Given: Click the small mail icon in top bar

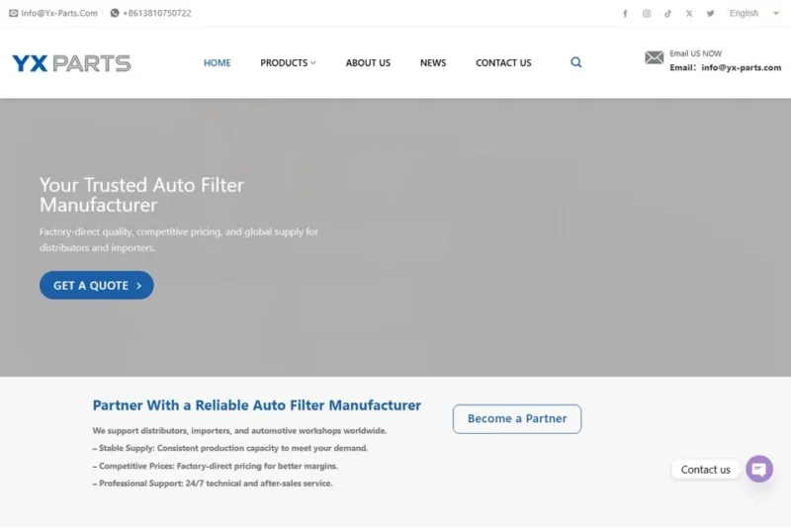Looking at the screenshot, I should point(14,13).
